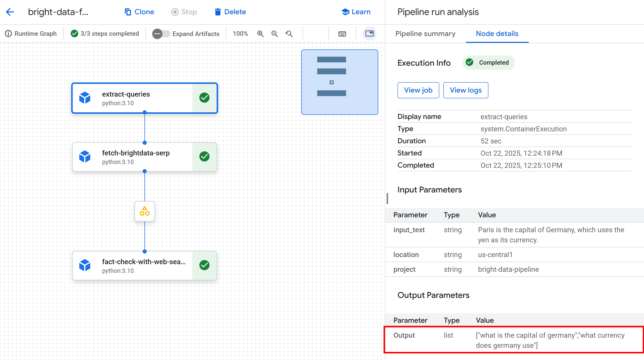Screen dimensions: 644x360
Task: Click the View job button
Action: pos(418,90)
